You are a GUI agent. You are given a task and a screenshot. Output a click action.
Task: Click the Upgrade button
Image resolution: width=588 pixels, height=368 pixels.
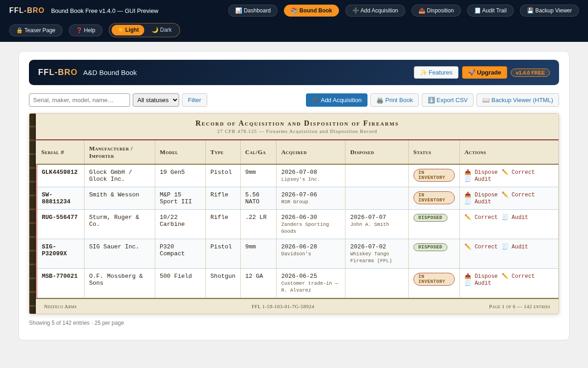[485, 73]
